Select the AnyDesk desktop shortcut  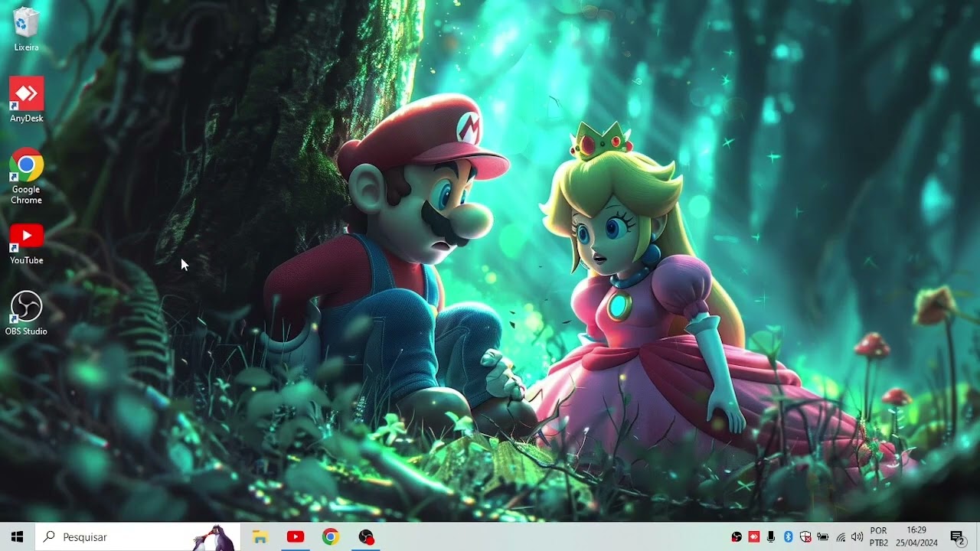[26, 99]
